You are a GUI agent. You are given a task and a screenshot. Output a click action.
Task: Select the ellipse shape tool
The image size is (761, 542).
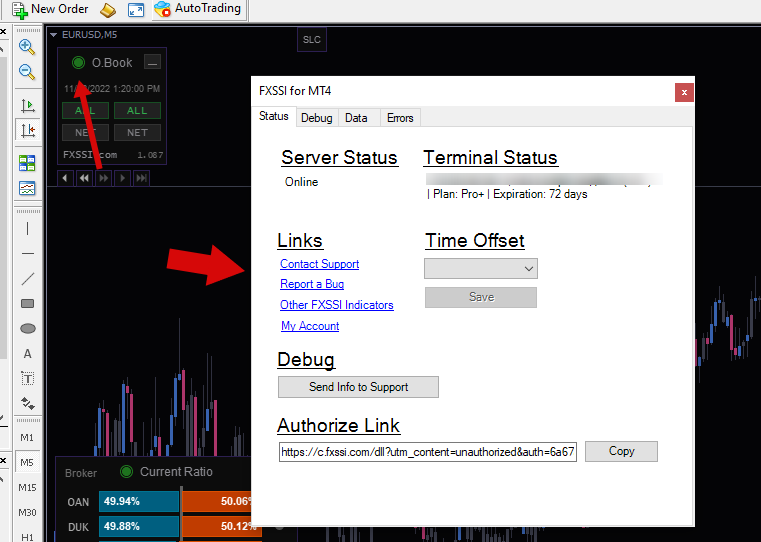click(x=28, y=328)
